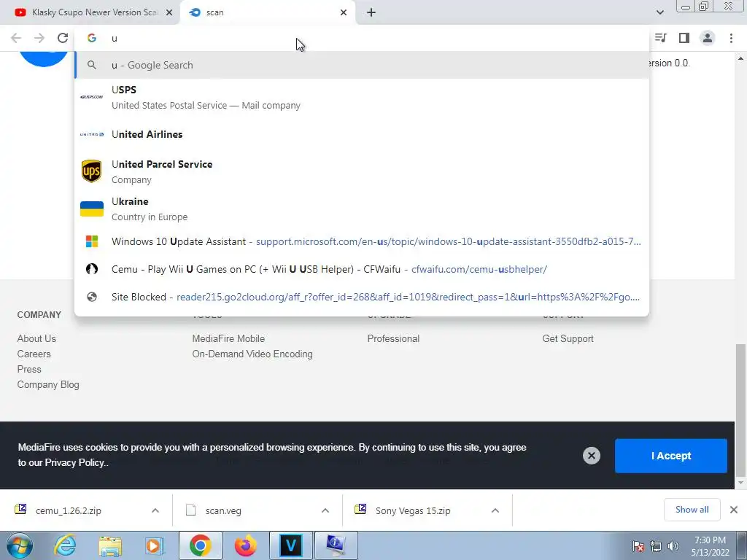
Task: Open the MediaFire Mobile link
Action: pos(228,338)
